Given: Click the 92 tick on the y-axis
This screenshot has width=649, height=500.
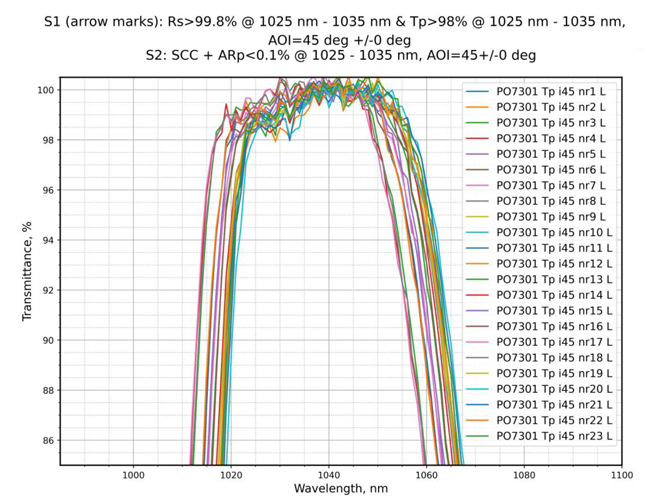Looking at the screenshot, I should point(45,290).
